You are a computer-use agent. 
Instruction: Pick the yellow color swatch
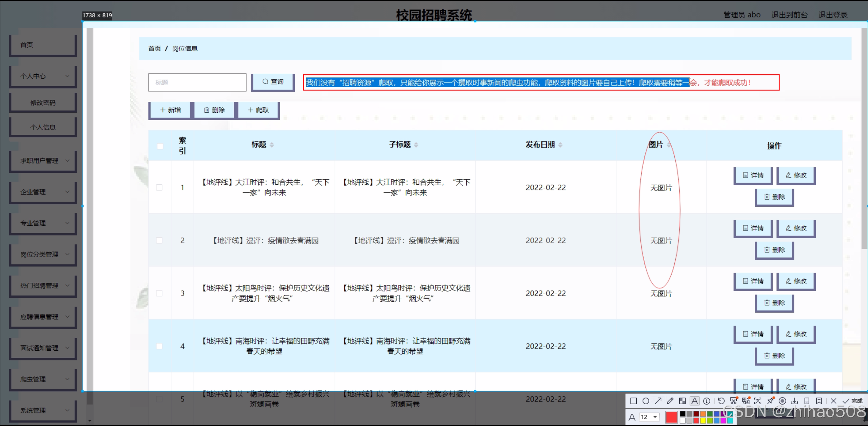click(x=703, y=421)
